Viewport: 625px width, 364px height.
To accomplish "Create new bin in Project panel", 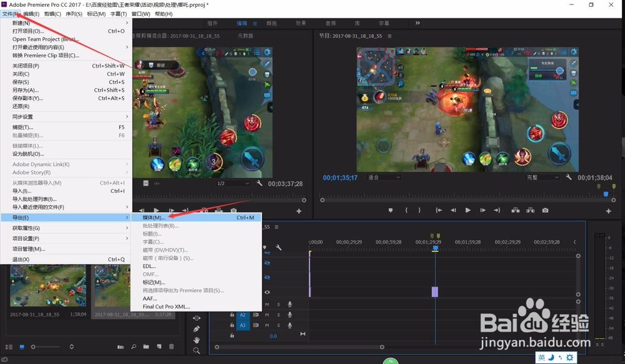I will click(x=146, y=347).
